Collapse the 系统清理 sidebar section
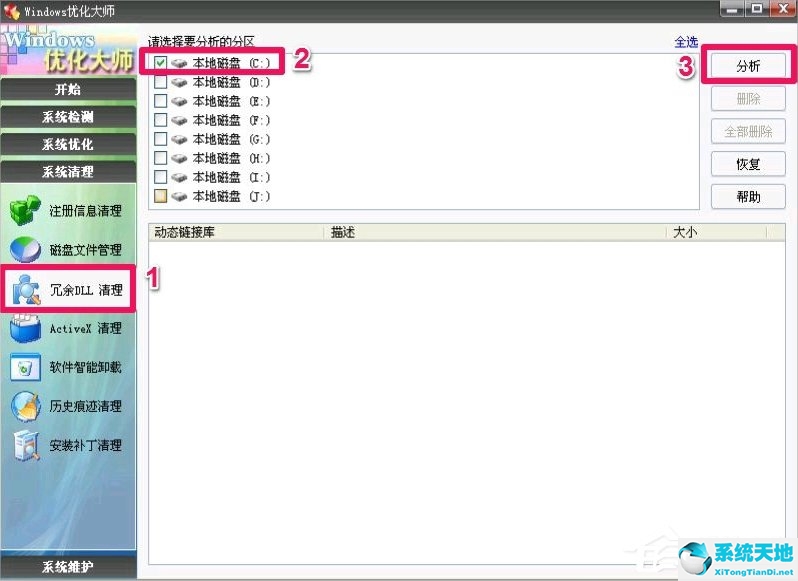 click(68, 172)
